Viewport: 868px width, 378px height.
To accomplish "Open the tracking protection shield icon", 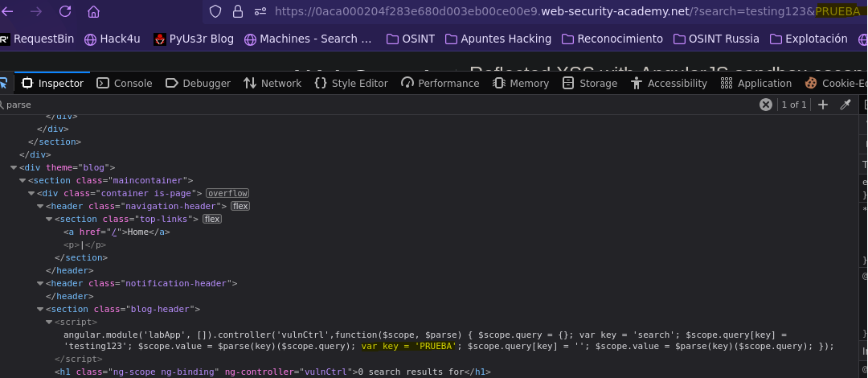I will click(x=215, y=11).
